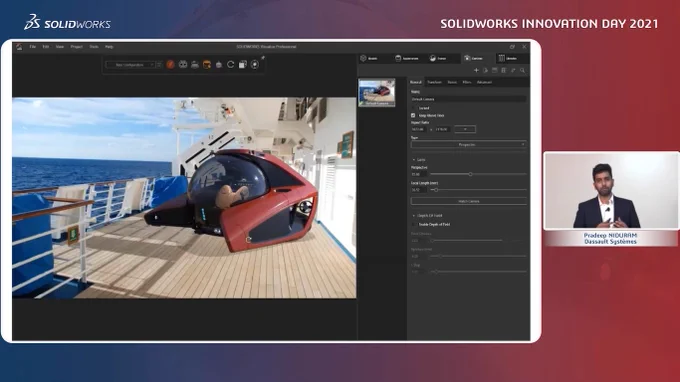Open the General camera sub-tab
Image resolution: width=680 pixels, height=382 pixels.
[416, 82]
